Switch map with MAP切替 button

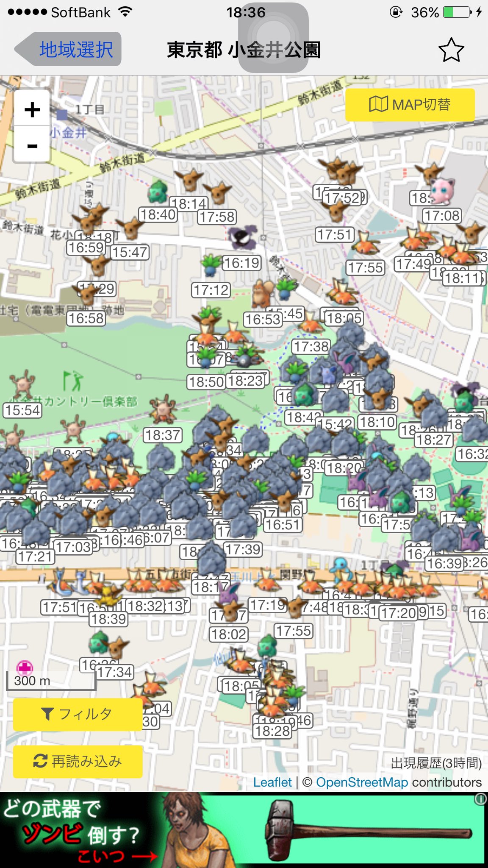pos(410,105)
